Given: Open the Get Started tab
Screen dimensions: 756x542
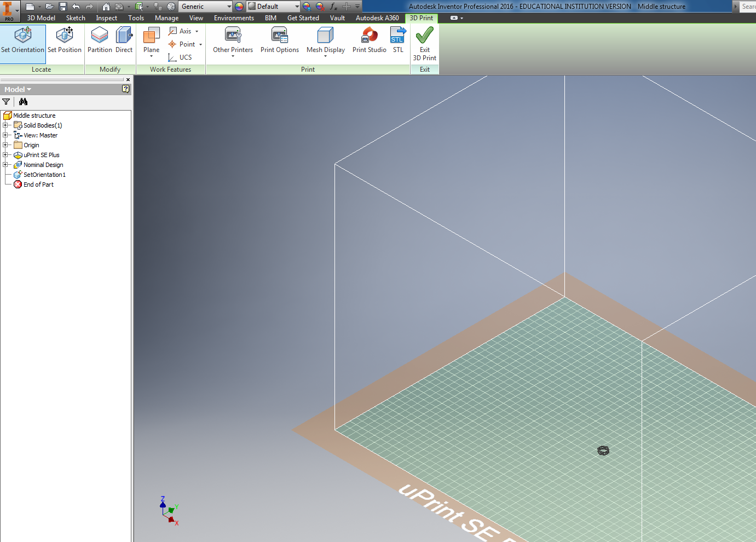Looking at the screenshot, I should [x=303, y=18].
